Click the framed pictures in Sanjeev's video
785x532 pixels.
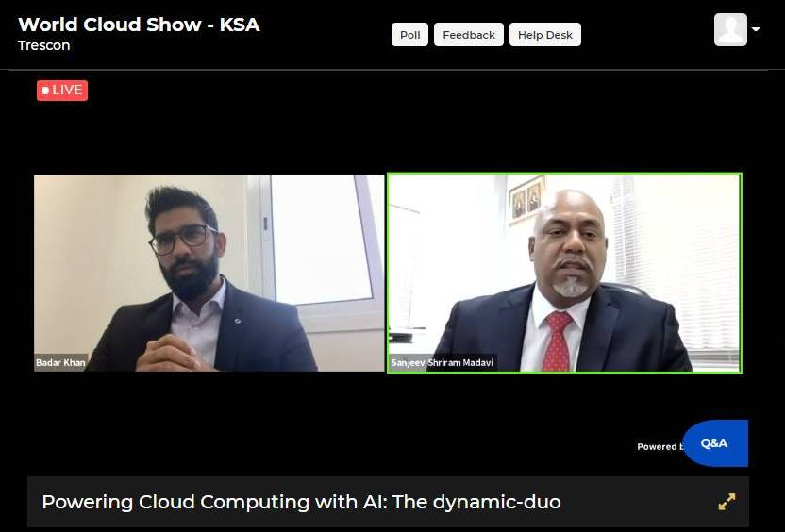(x=526, y=198)
